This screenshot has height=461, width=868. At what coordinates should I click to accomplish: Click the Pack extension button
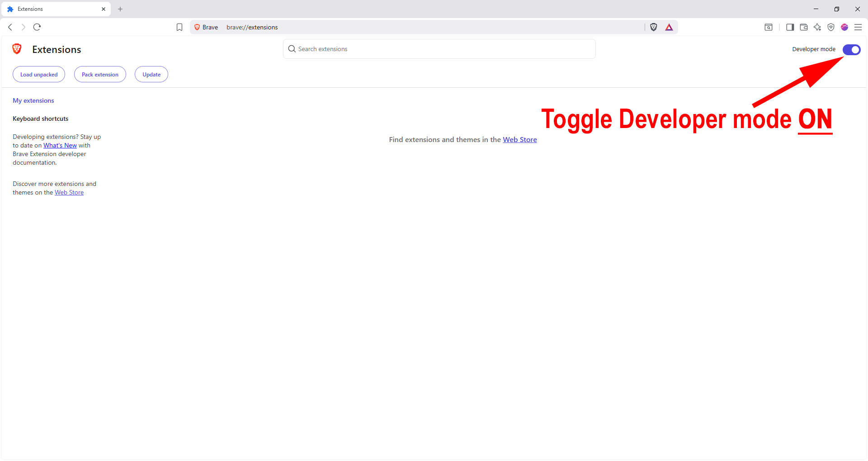(100, 75)
